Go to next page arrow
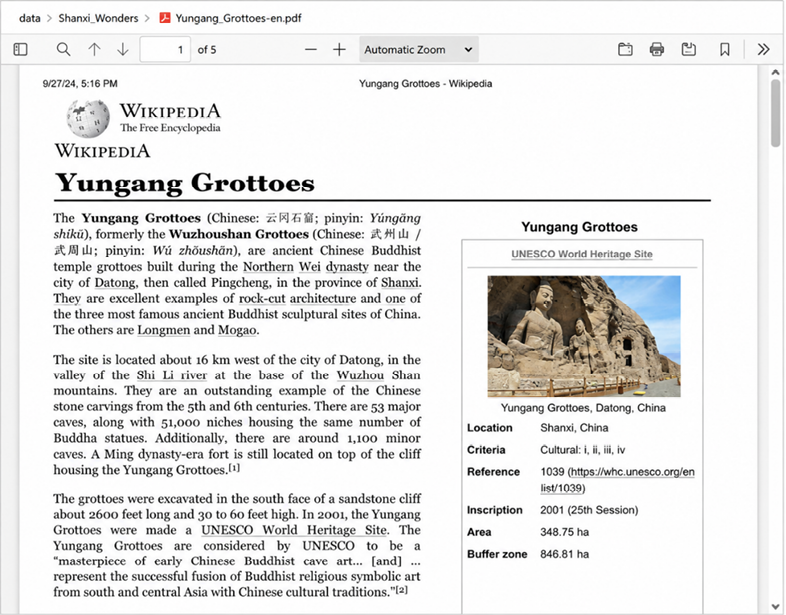 123,50
